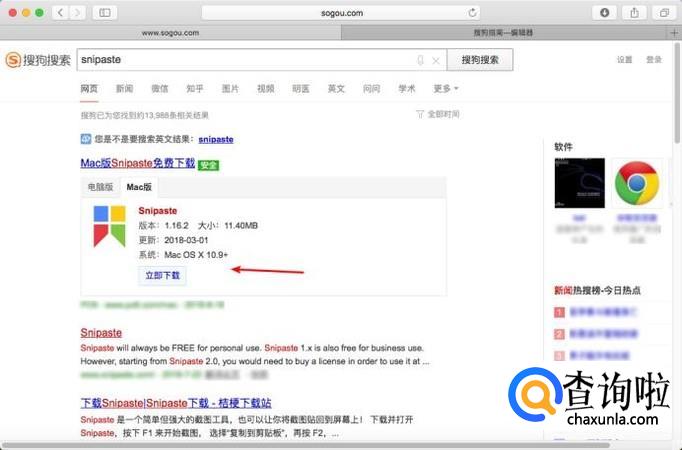
Task: Click the 立即下载 download button
Action: pos(162,275)
